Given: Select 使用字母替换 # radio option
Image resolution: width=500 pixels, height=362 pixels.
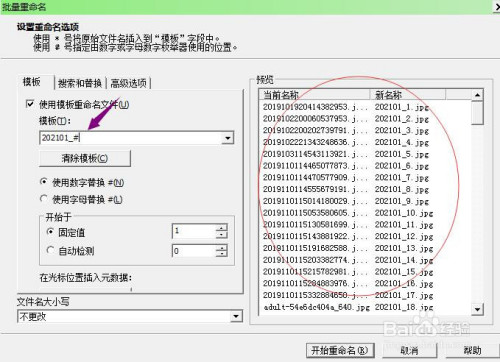Looking at the screenshot, I should tap(43, 199).
